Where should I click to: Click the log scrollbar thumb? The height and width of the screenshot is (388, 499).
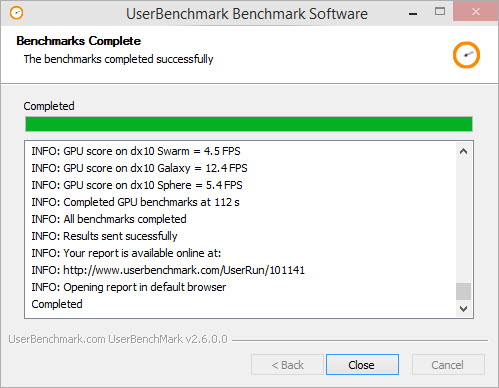pyautogui.click(x=463, y=291)
